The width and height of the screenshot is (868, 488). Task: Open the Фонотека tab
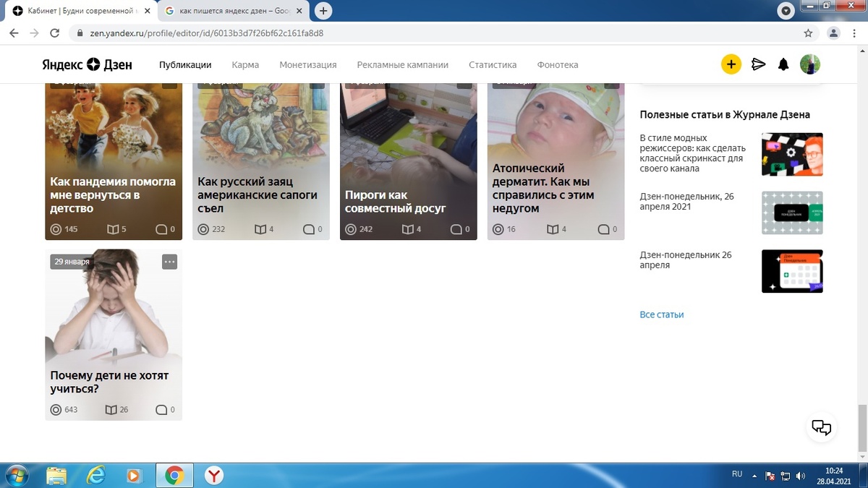point(558,64)
